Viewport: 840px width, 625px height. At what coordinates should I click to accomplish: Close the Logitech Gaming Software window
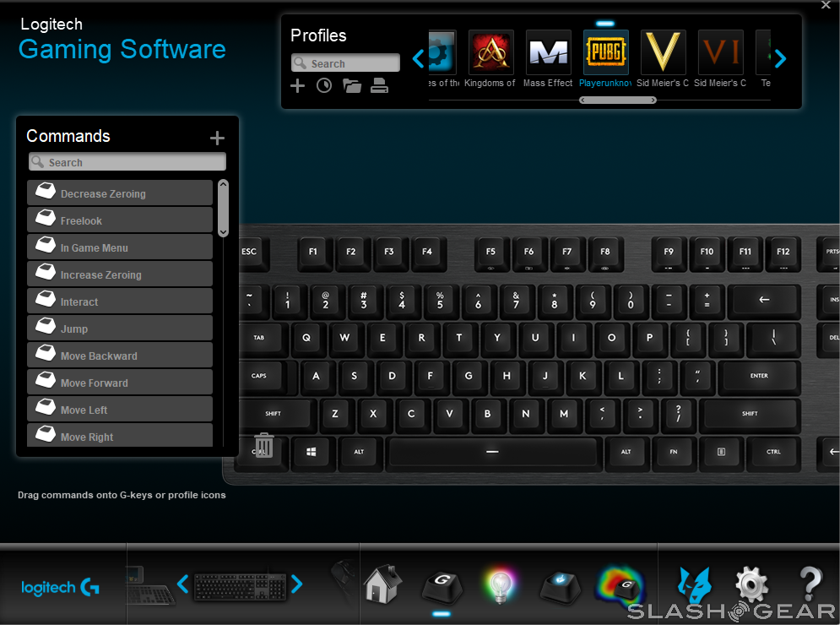pos(826,5)
